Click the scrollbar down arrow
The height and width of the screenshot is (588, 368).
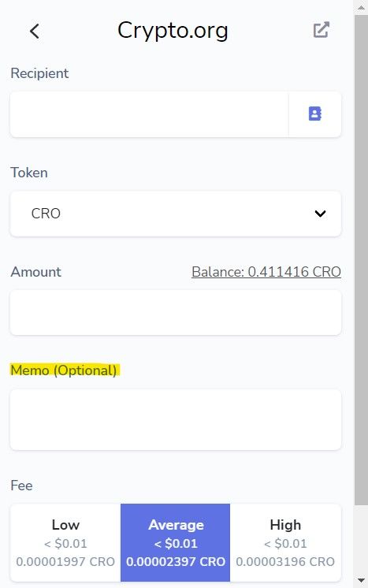361,580
